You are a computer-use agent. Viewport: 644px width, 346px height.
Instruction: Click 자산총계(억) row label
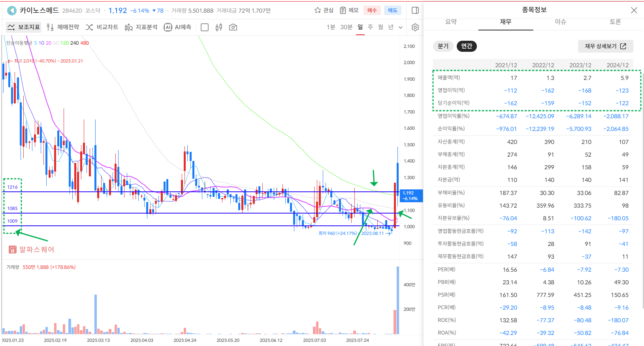point(451,142)
